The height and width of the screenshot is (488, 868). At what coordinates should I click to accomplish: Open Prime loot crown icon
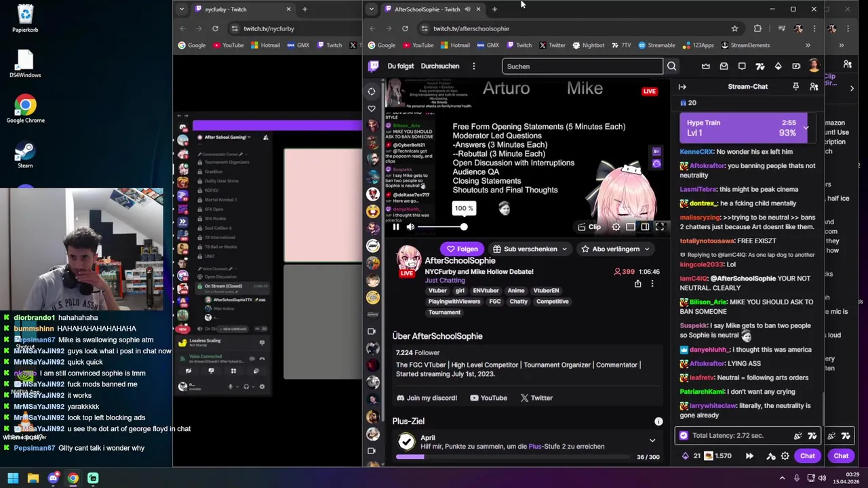[706, 66]
